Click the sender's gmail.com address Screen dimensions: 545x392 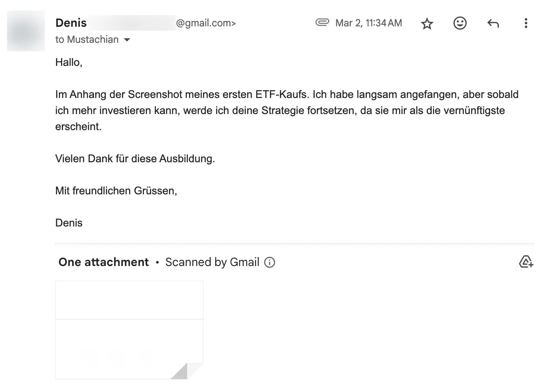(x=206, y=23)
